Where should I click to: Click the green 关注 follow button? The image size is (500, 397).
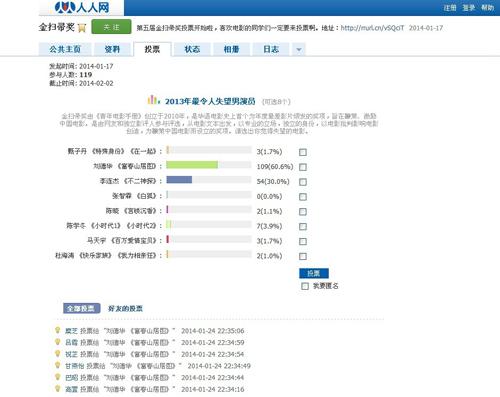[x=111, y=27]
